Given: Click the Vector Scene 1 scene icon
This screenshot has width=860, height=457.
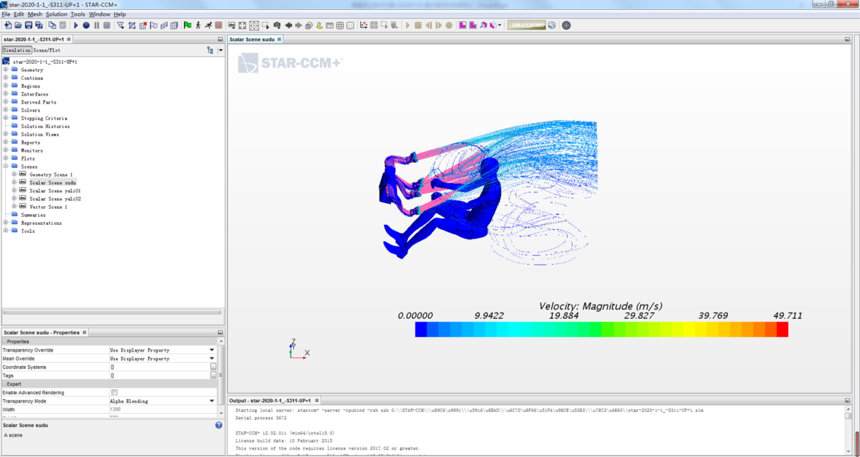Looking at the screenshot, I should [x=24, y=207].
